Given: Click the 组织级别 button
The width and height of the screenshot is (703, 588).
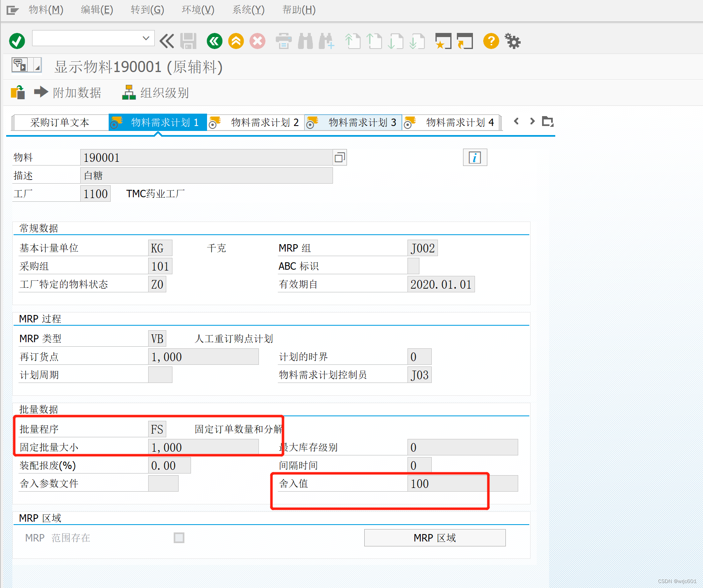Looking at the screenshot, I should [156, 93].
